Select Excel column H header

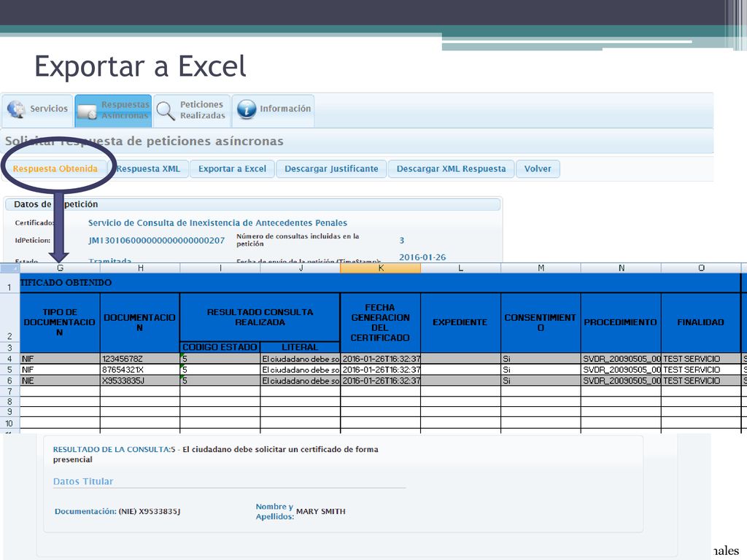coord(140,268)
